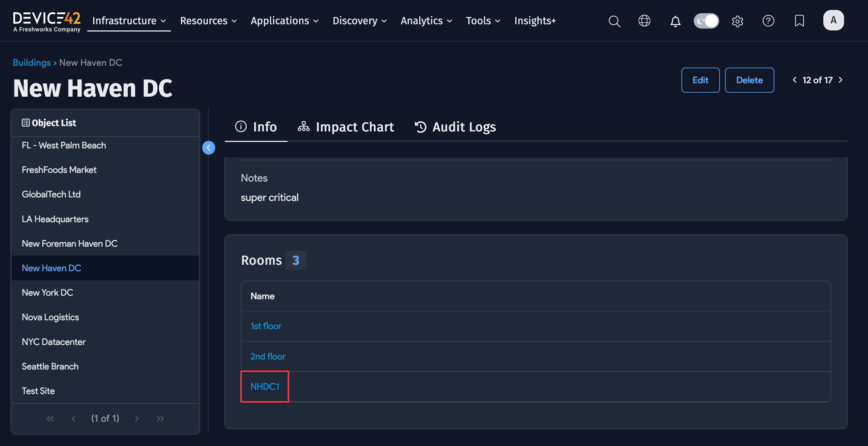Select New York DC in Object List
The height and width of the screenshot is (446, 868).
[x=47, y=292]
